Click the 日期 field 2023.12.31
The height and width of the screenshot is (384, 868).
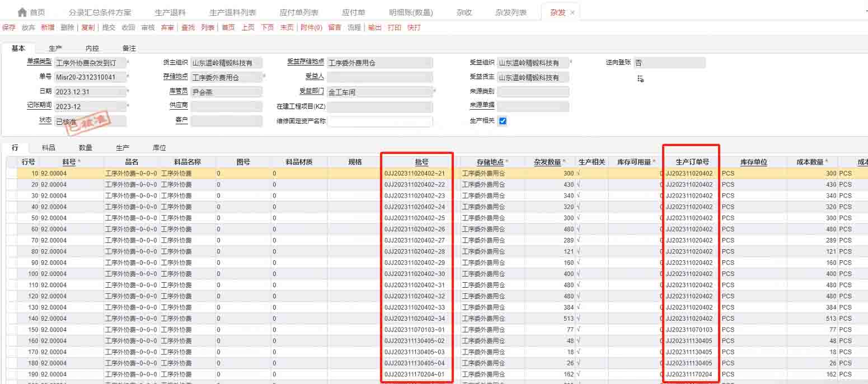pyautogui.click(x=90, y=92)
